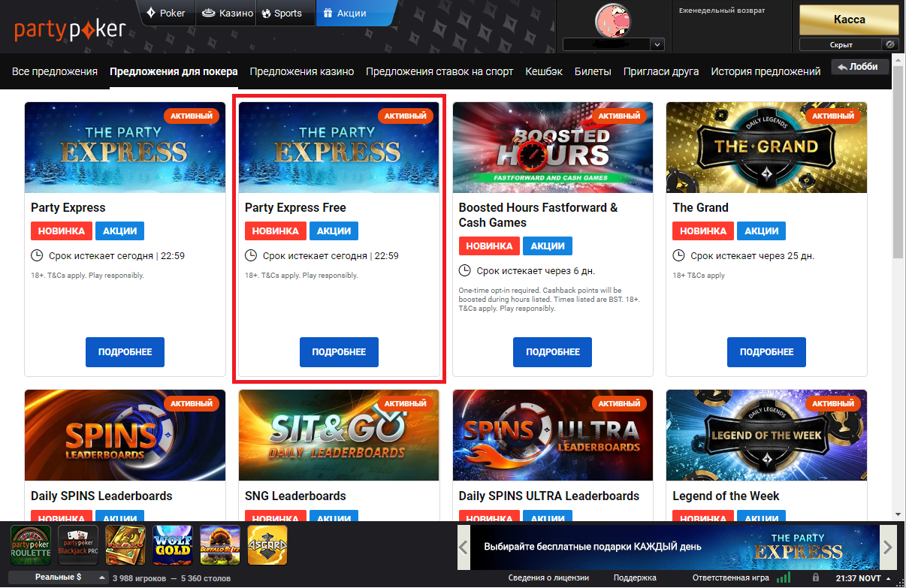Click Подробнее on The Grand card
The image size is (906, 588).
[x=766, y=352]
